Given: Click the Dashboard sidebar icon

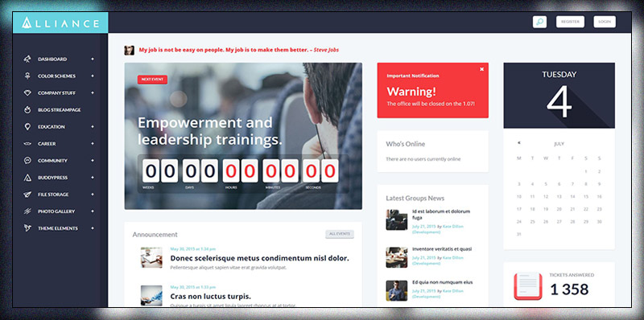Looking at the screenshot, I should [x=27, y=59].
